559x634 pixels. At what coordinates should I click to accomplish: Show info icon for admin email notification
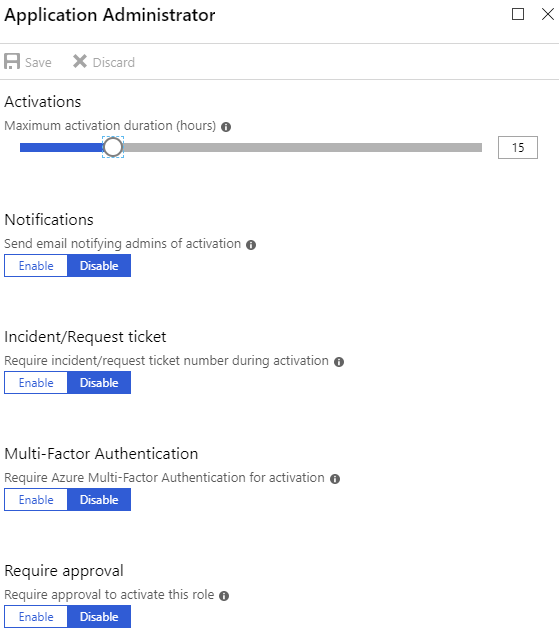point(251,245)
